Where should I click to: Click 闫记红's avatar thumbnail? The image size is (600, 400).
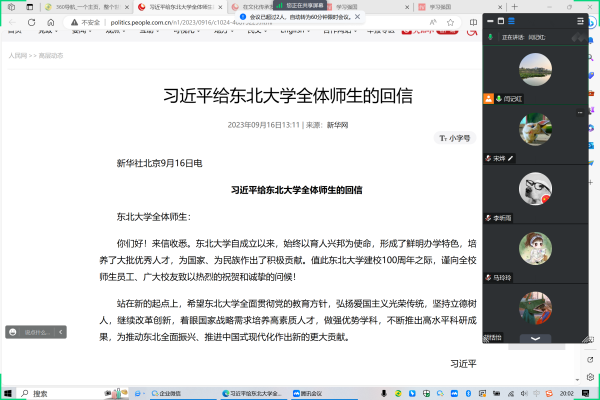coord(535,70)
